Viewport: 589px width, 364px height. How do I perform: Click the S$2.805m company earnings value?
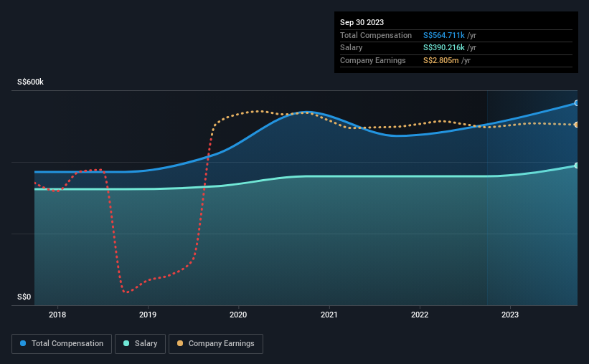pos(441,60)
